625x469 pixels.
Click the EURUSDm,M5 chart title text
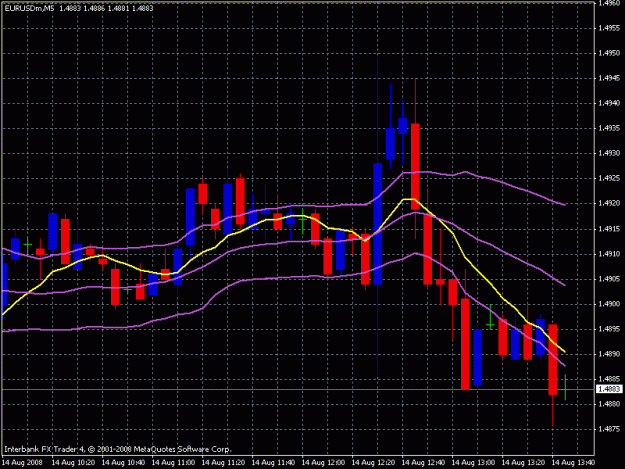click(x=29, y=8)
